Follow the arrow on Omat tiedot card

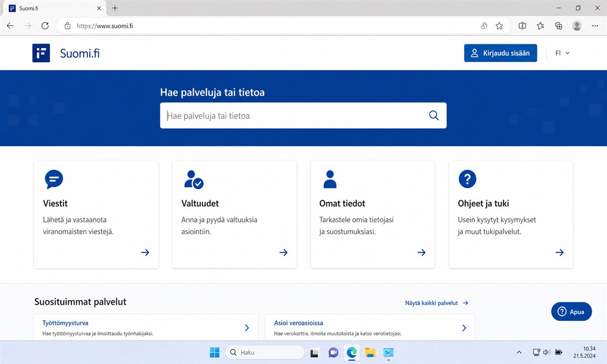[x=421, y=252]
